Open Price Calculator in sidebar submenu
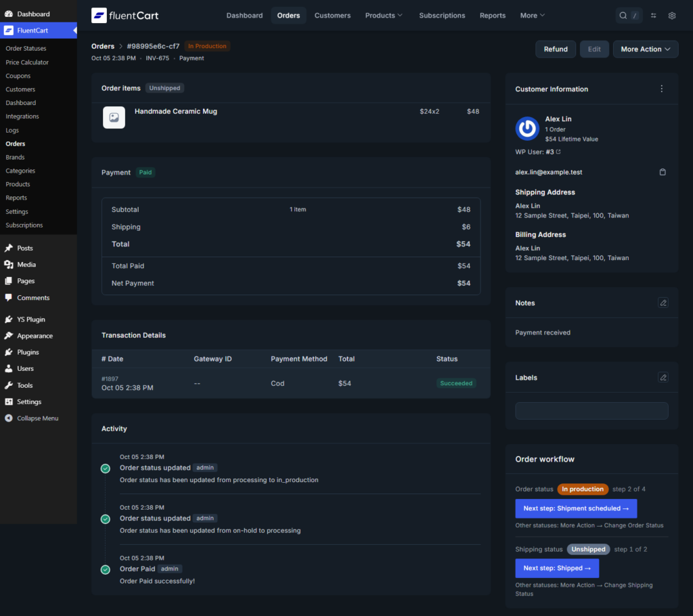This screenshot has width=693, height=616. (x=27, y=62)
